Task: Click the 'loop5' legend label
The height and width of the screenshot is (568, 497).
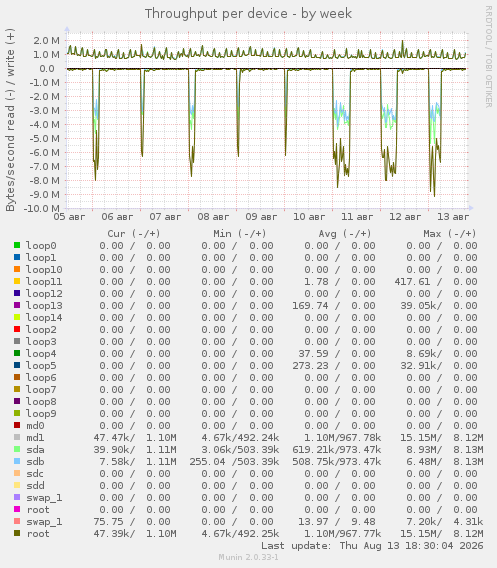Action: click(41, 366)
